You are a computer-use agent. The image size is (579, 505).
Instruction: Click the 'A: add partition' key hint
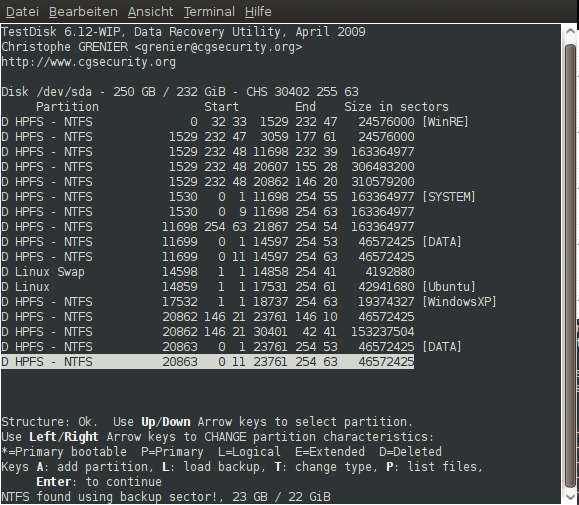coord(95,467)
